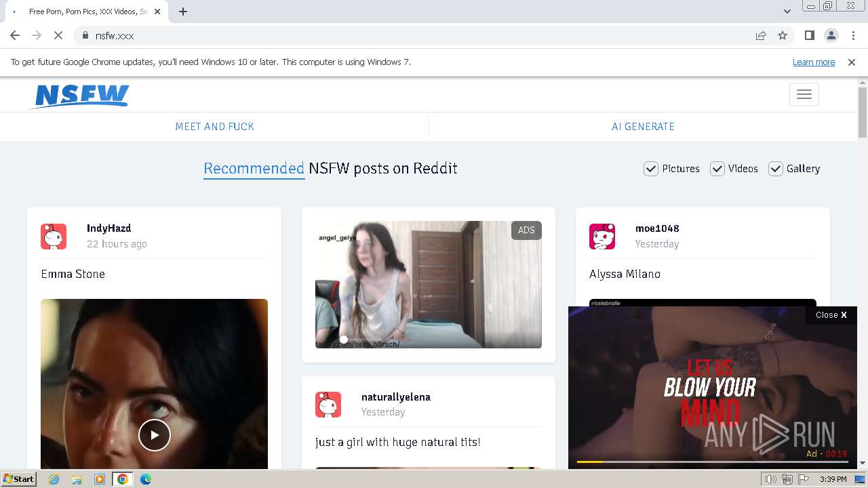Open the Chrome profile icon

click(831, 35)
